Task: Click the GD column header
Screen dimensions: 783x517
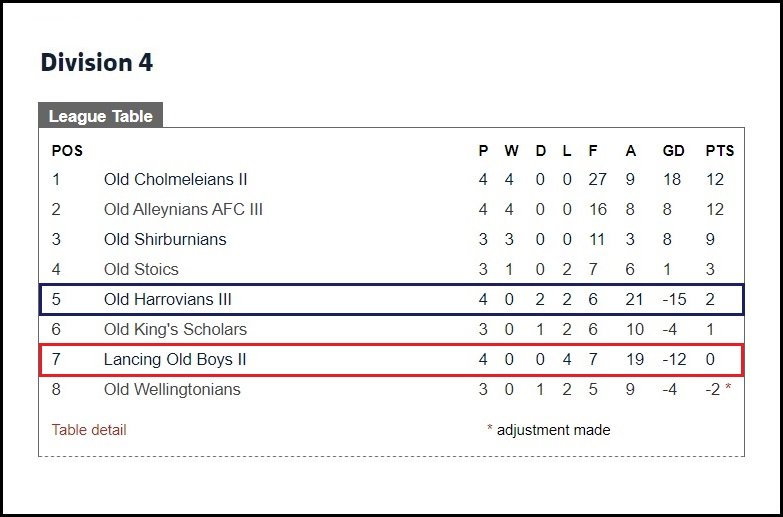Action: [x=673, y=150]
